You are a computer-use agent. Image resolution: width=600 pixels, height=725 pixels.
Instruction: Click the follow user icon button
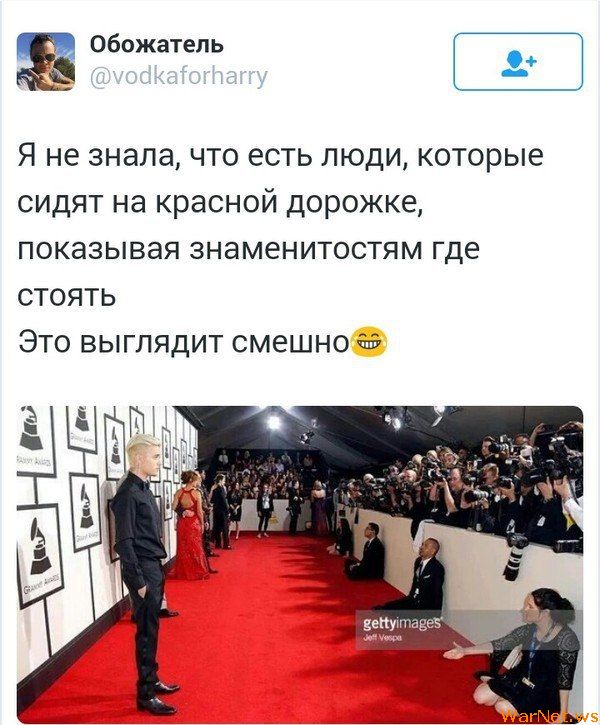[518, 61]
